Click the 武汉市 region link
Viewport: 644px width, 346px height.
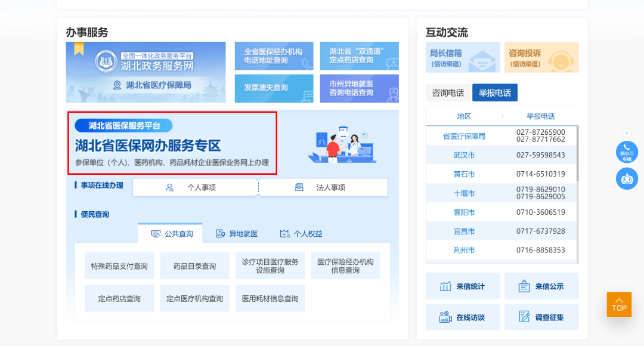[x=464, y=155]
